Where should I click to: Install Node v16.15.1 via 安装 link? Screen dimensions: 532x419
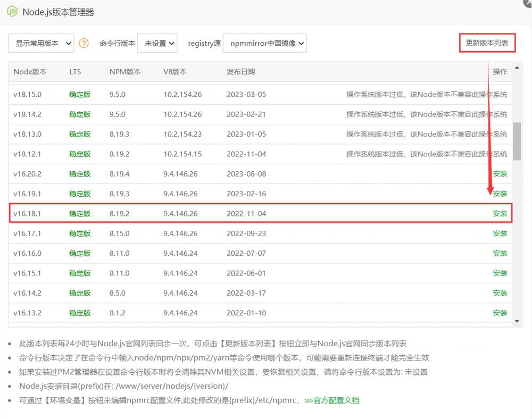click(500, 273)
